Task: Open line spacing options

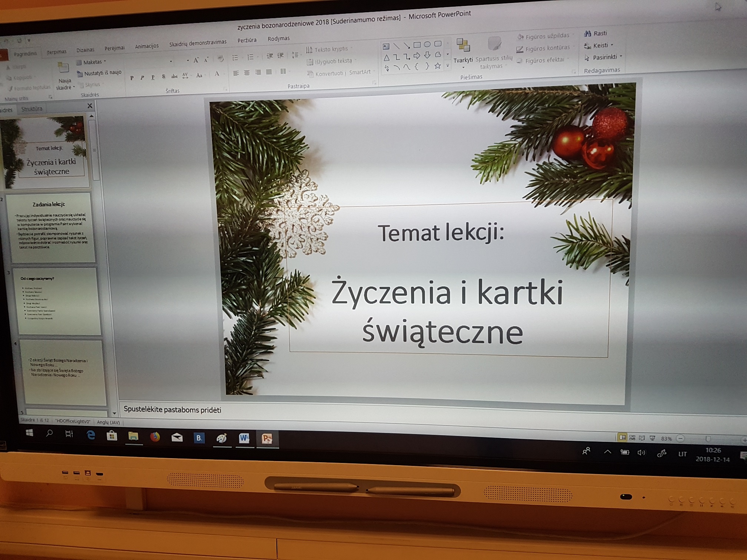Action: (295, 55)
